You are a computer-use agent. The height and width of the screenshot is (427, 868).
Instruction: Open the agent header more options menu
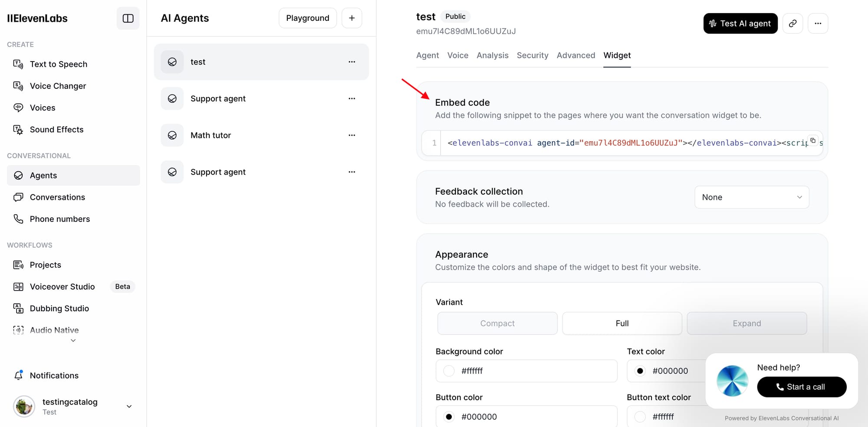click(818, 23)
